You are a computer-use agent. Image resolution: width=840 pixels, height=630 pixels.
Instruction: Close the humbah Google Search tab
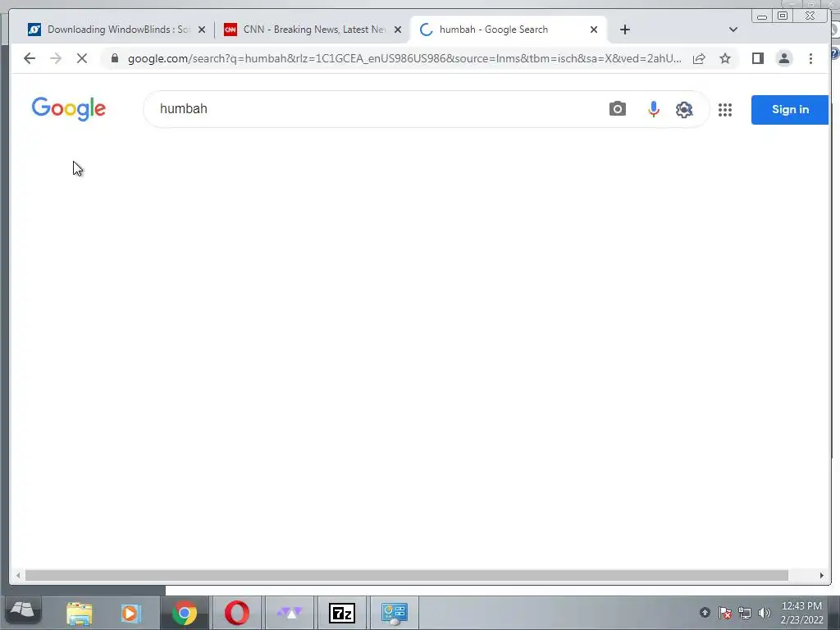[594, 30]
